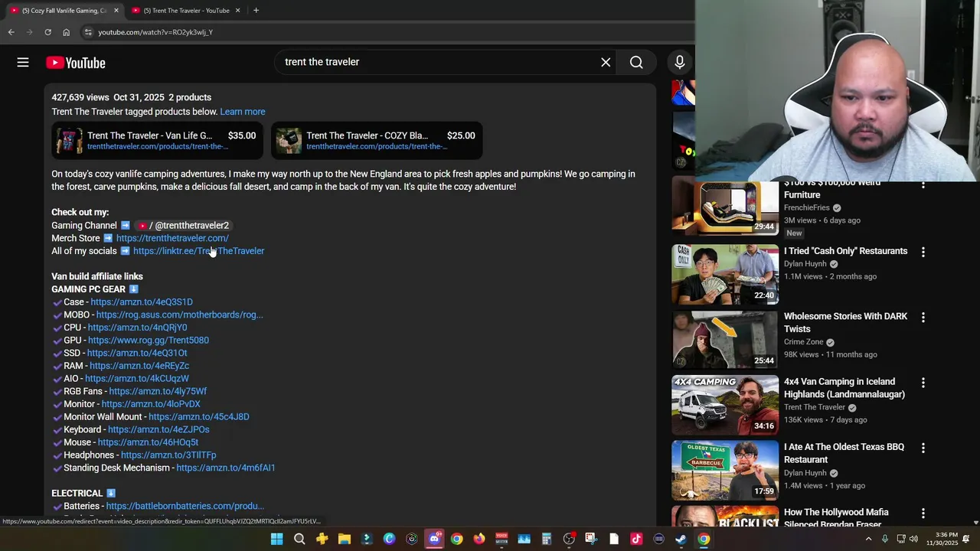Open FrenchieFries channel name
This screenshot has width=980, height=551.
[x=807, y=207]
